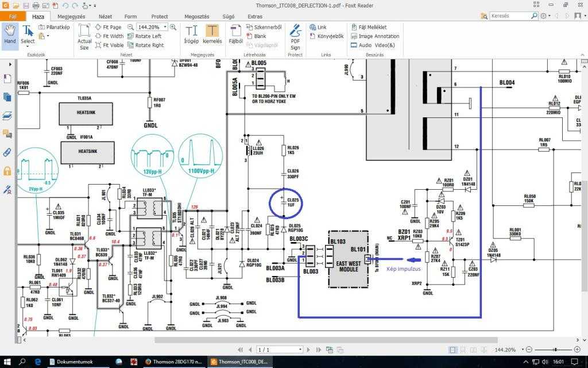Activate the Select text tool
The image size is (588, 368).
coord(28,34)
